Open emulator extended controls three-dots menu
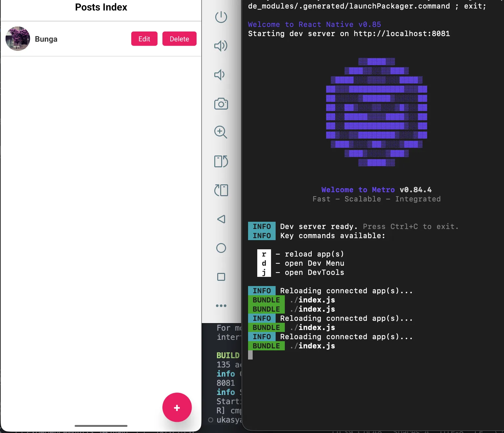 [x=221, y=306]
